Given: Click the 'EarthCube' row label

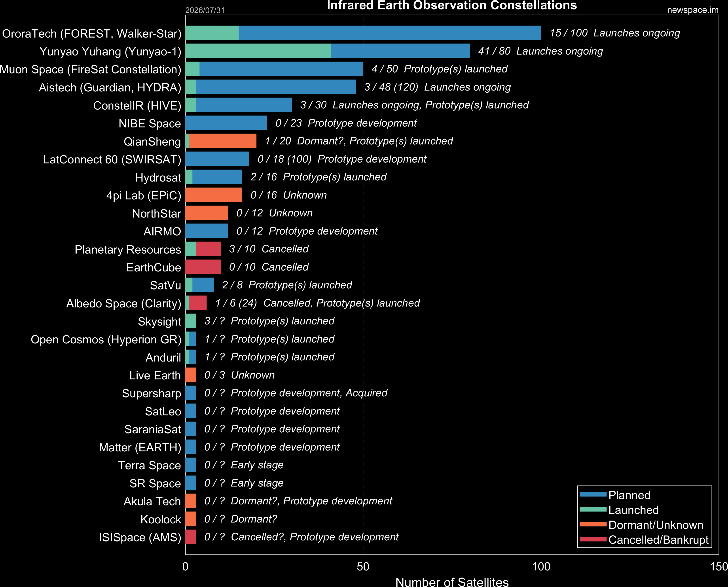Looking at the screenshot, I should pos(154,267).
